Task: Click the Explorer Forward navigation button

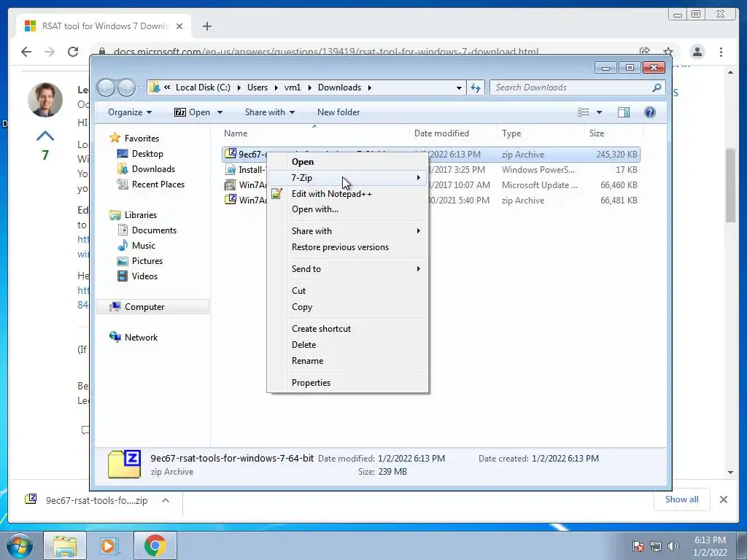Action: 126,87
